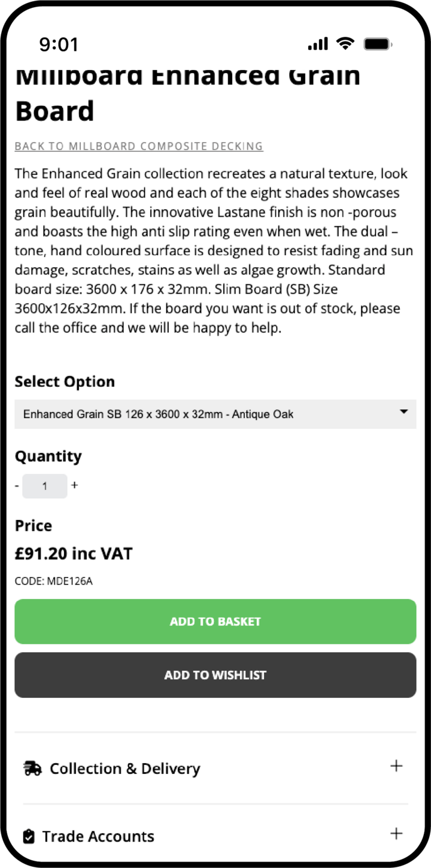Tap the £91.20 inc VAT price
This screenshot has width=431, height=868.
tap(74, 554)
